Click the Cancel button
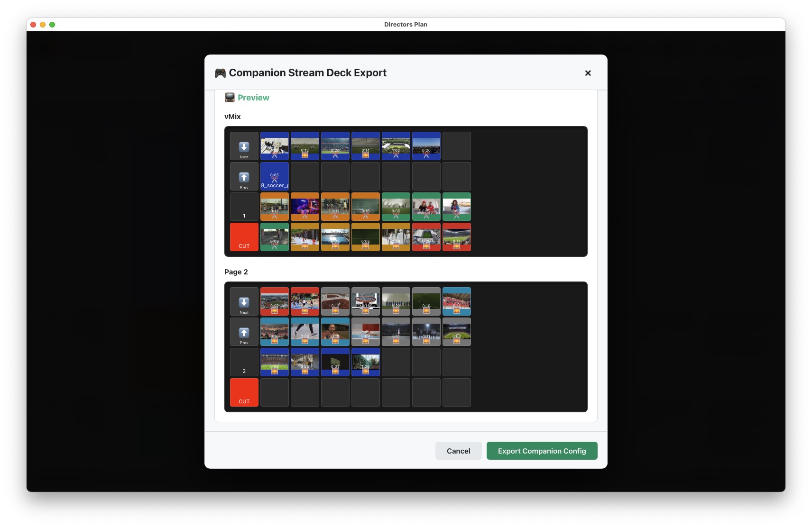The height and width of the screenshot is (527, 812). tap(458, 451)
